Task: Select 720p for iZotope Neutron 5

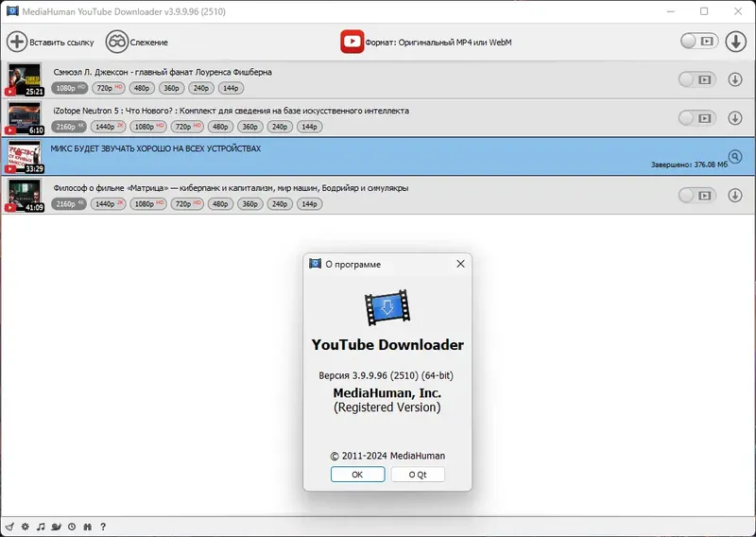Action: pos(187,127)
